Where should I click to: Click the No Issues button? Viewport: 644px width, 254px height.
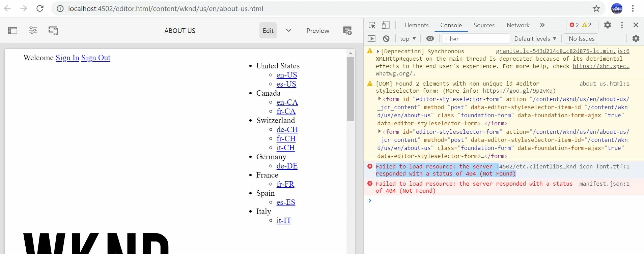click(581, 39)
